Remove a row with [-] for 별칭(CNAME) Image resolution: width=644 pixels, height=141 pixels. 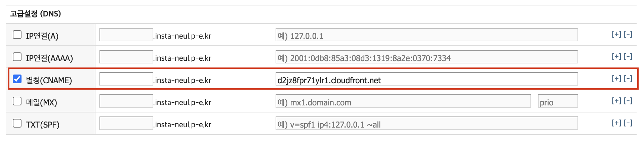[628, 79]
